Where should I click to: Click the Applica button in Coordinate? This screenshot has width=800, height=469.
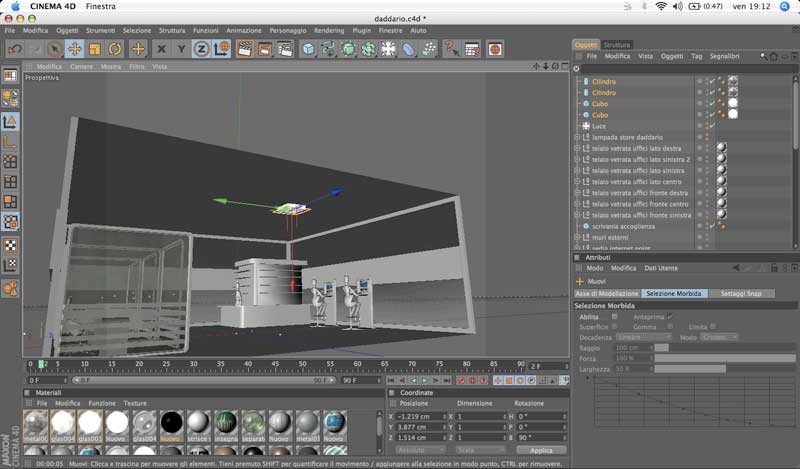point(541,450)
